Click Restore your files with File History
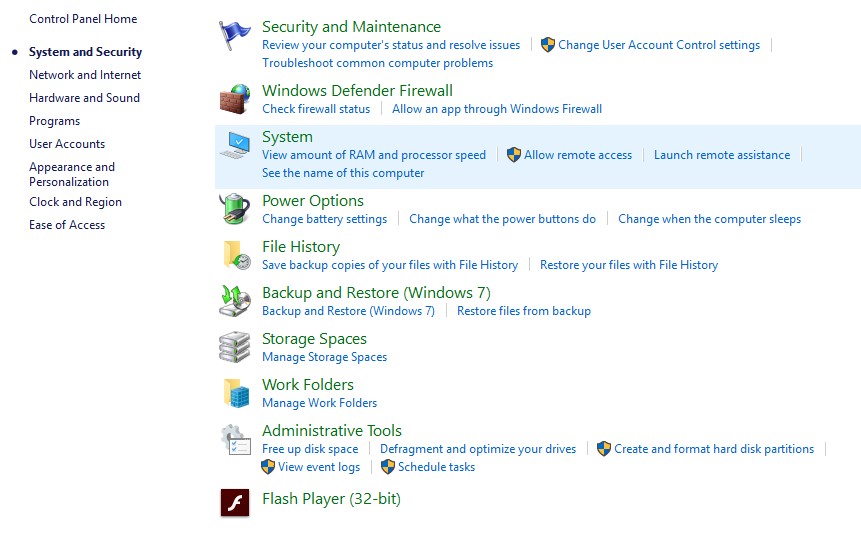The image size is (861, 540). coord(629,265)
